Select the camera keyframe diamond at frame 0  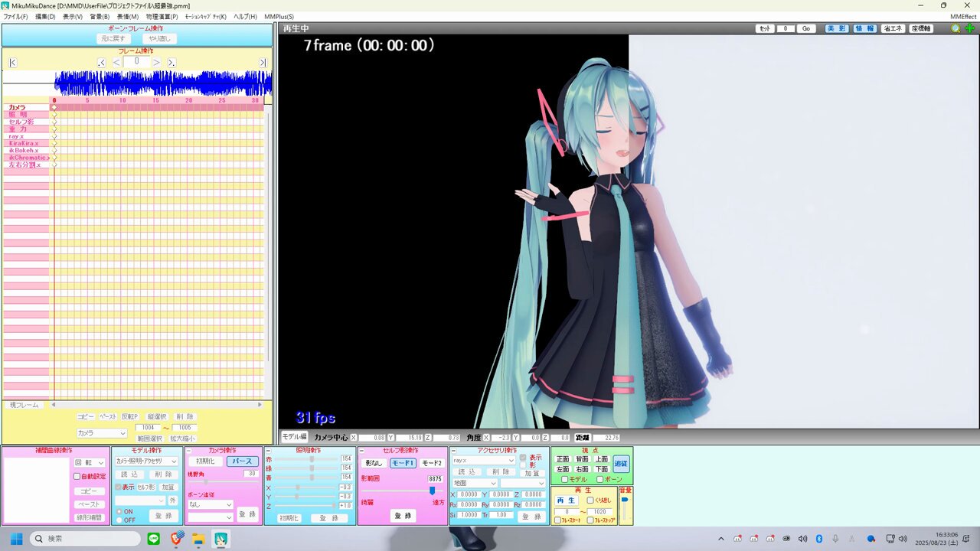pos(54,107)
